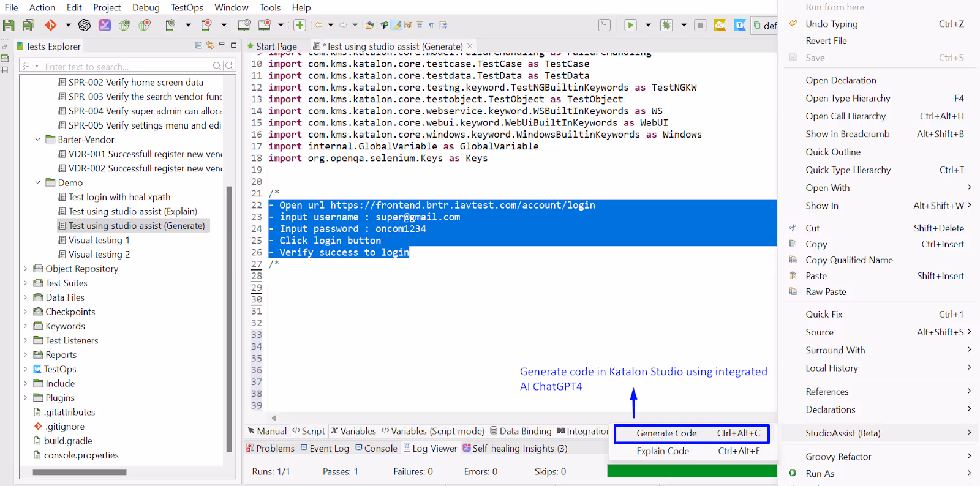Click the advanced search icon beside magnifier
Screen dimensions: 980x486
[229, 65]
